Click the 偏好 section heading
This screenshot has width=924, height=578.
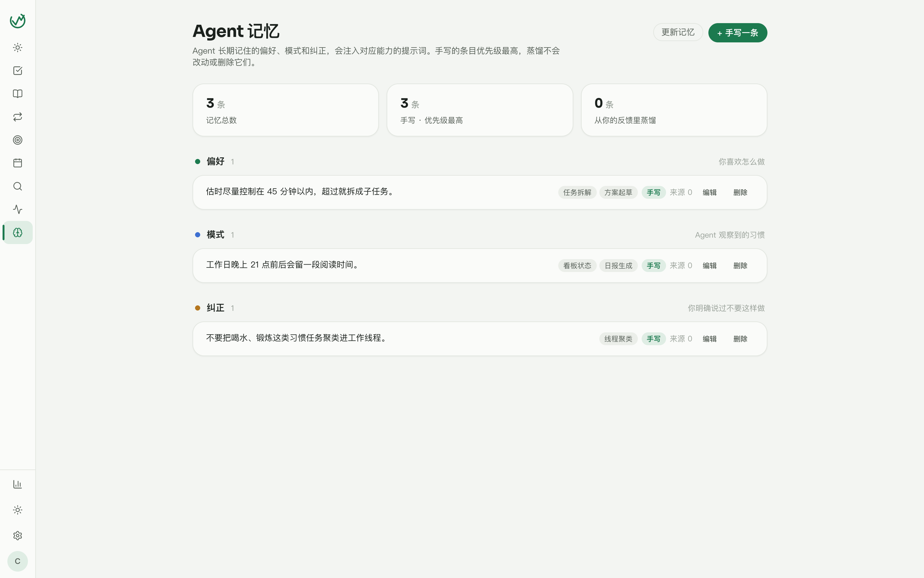coord(215,161)
